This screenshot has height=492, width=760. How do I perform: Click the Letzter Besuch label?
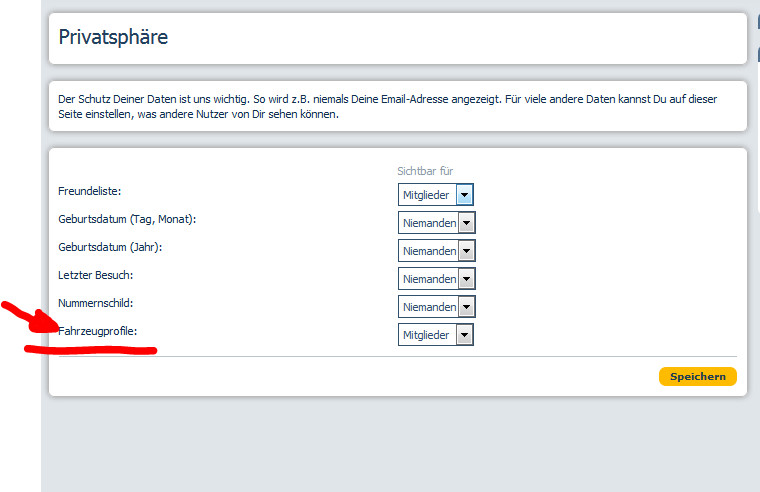96,274
